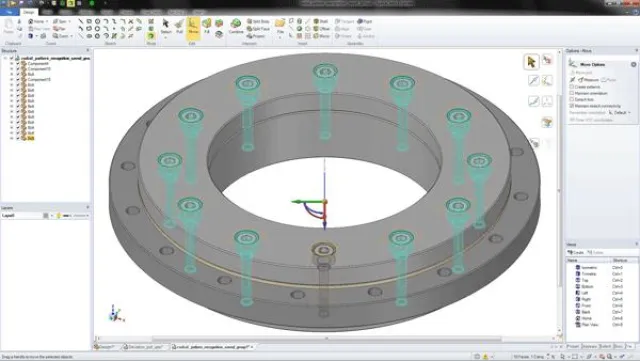
Task: Collapse the root radial_pattern assembly node
Action: (x=5, y=58)
